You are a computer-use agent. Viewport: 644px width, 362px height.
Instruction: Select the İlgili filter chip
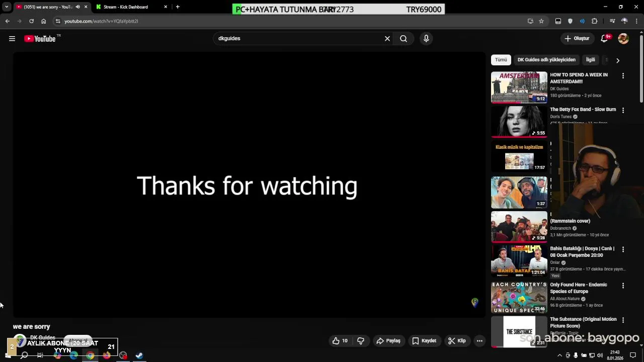coord(591,60)
